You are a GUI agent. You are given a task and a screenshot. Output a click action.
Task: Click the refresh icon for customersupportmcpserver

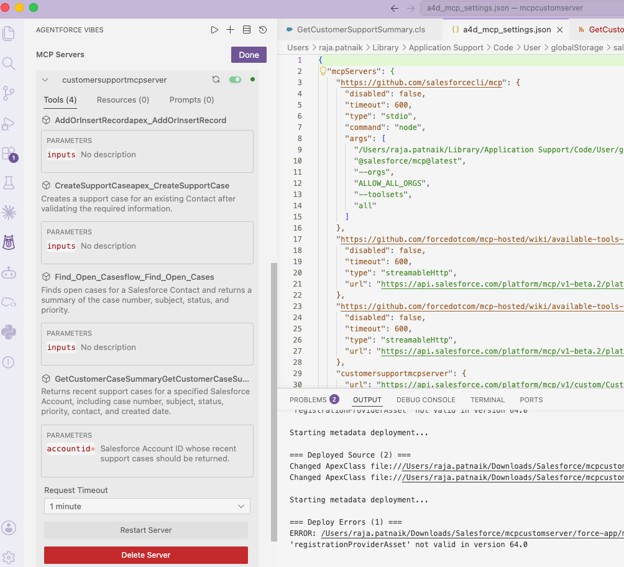point(216,80)
